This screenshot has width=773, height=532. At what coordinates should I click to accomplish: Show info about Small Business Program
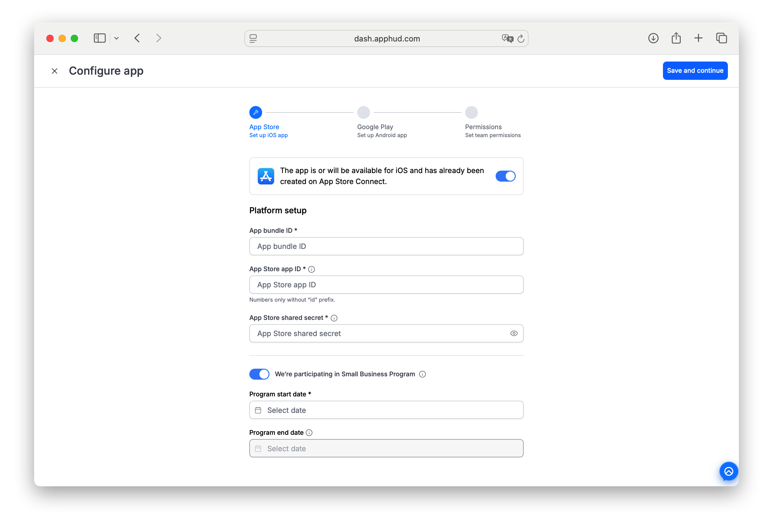tap(422, 374)
